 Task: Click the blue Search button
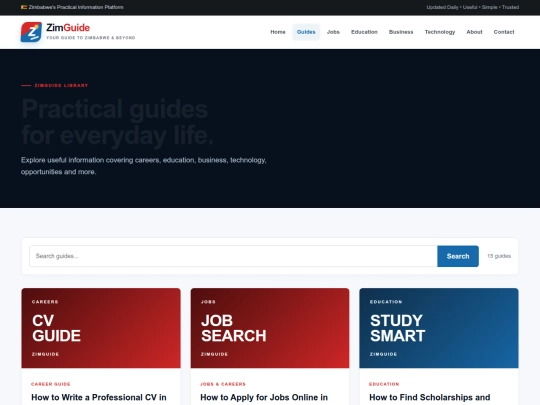[458, 256]
